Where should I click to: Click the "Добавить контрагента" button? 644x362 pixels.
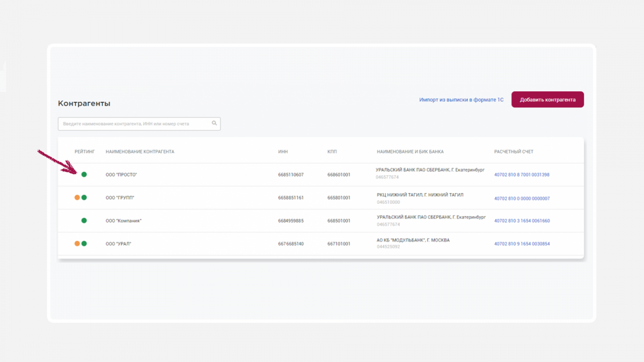(x=547, y=100)
